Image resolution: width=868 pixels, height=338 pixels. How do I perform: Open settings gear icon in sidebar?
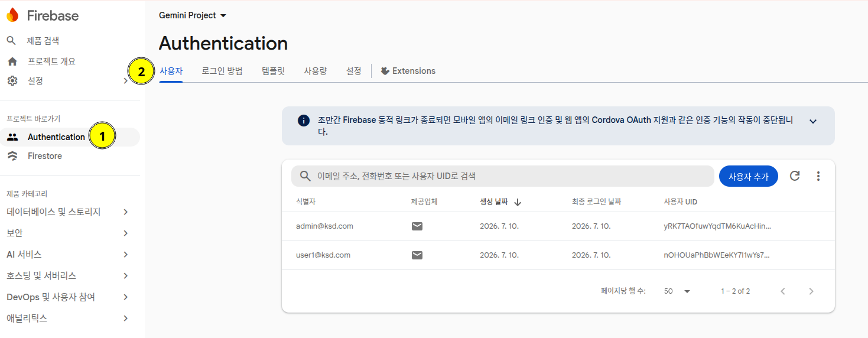12,81
